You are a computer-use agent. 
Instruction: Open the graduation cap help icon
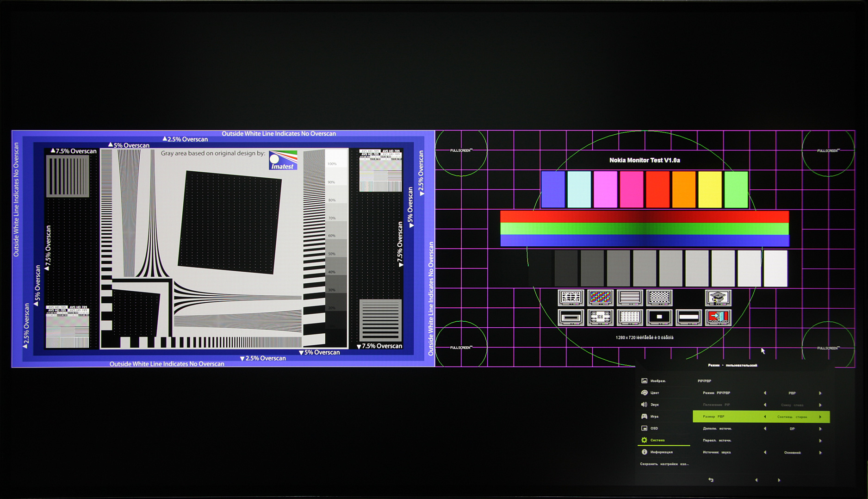(x=718, y=298)
